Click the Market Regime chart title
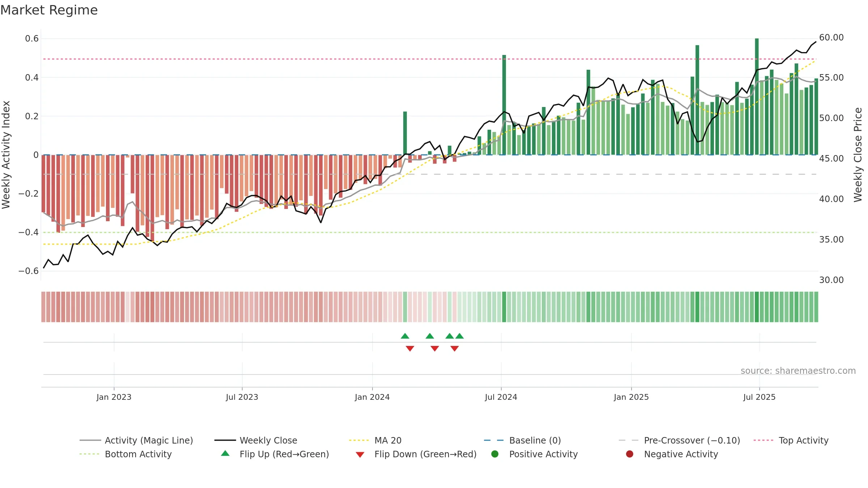 click(x=49, y=10)
